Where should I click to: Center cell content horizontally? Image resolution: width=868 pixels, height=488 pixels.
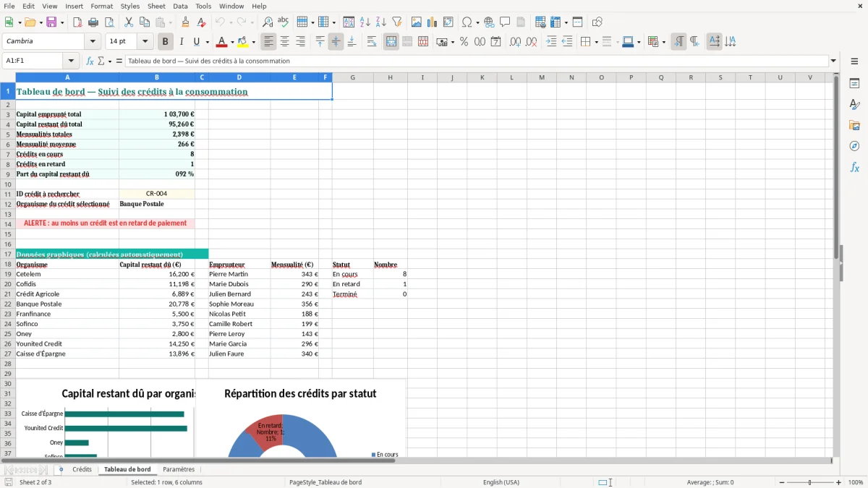(x=284, y=42)
